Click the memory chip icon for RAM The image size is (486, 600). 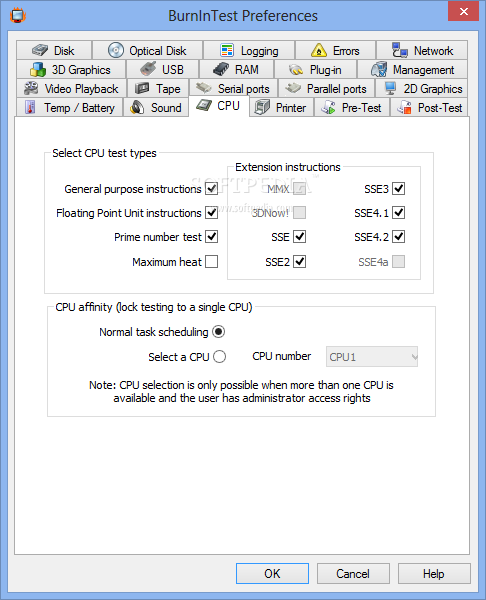click(221, 69)
